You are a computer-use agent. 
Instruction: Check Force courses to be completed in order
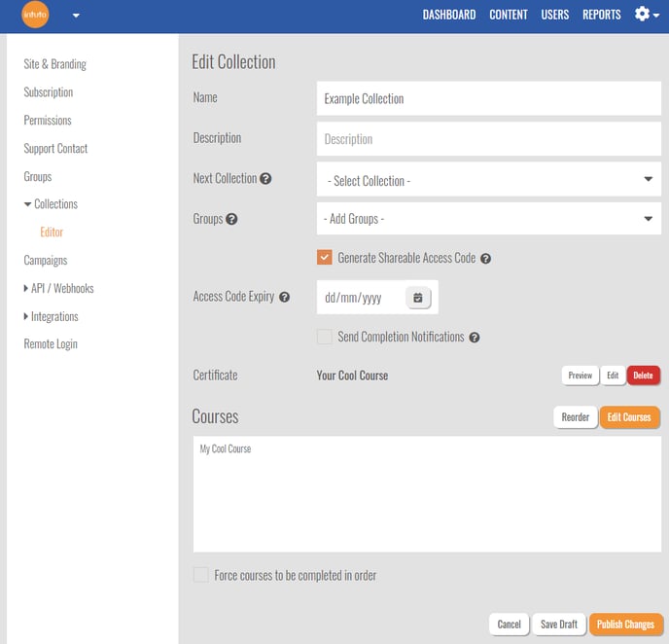(x=201, y=575)
